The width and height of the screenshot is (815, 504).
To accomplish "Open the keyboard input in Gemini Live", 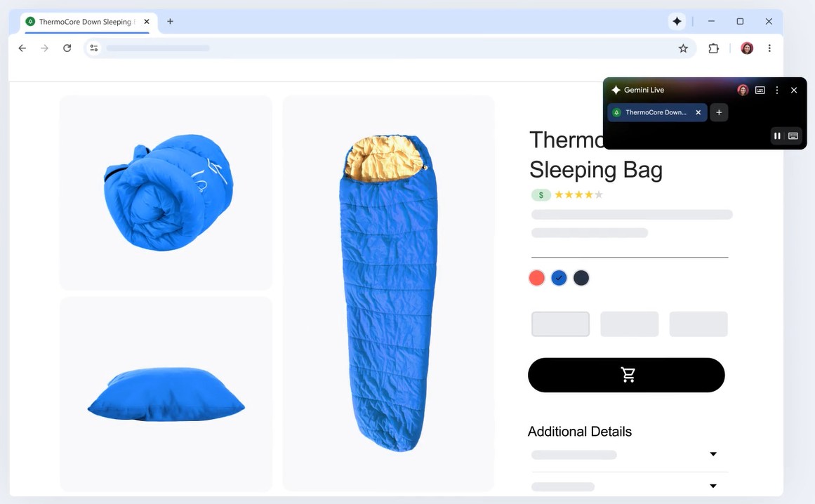I will 793,135.
